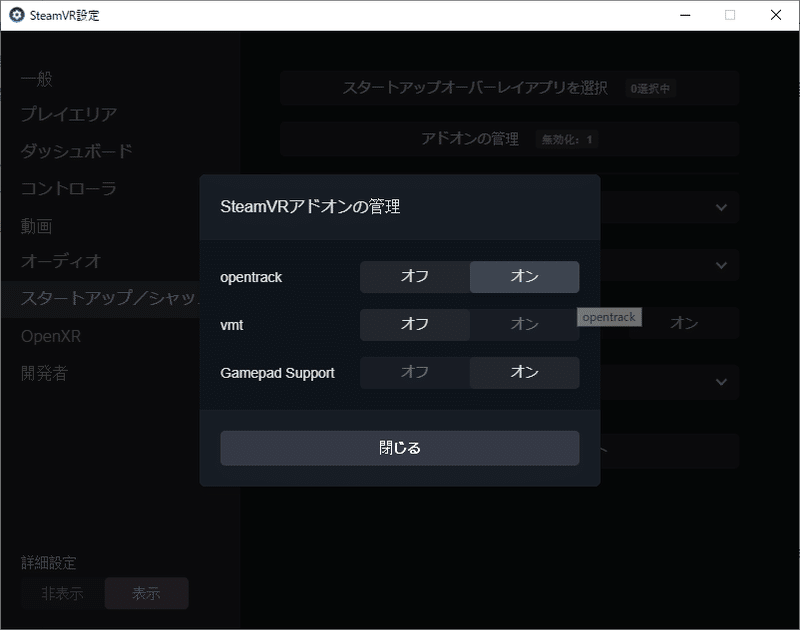800x630 pixels.
Task: Turn opentrack addon off
Action: click(x=415, y=277)
